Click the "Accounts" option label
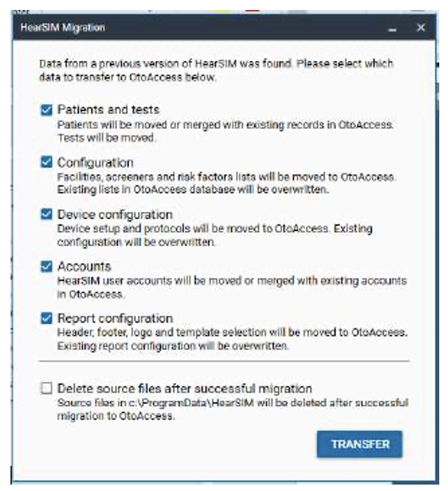 [84, 267]
